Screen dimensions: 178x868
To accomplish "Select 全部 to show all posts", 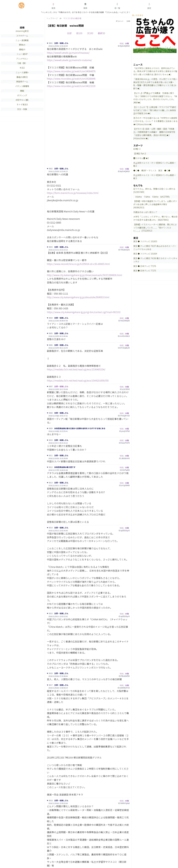I will coord(69,33).
